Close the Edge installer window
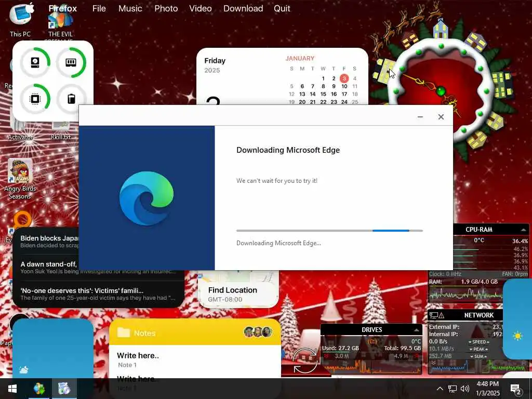Viewport: 532px width, 399px height. pos(441,117)
